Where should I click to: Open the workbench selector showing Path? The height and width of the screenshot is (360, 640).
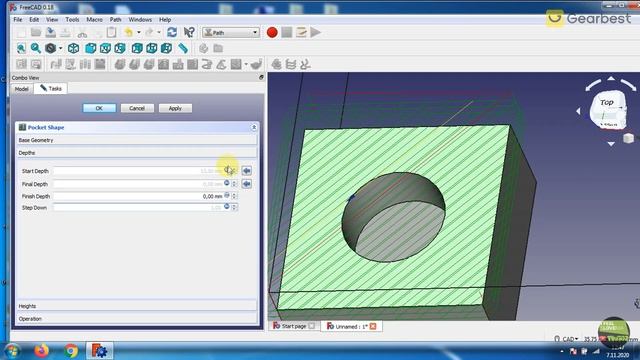(231, 32)
